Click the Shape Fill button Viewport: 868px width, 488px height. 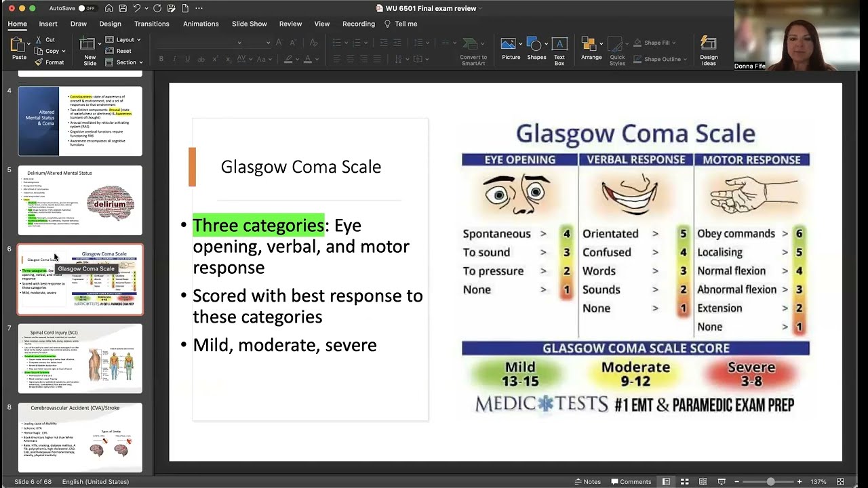coord(656,43)
